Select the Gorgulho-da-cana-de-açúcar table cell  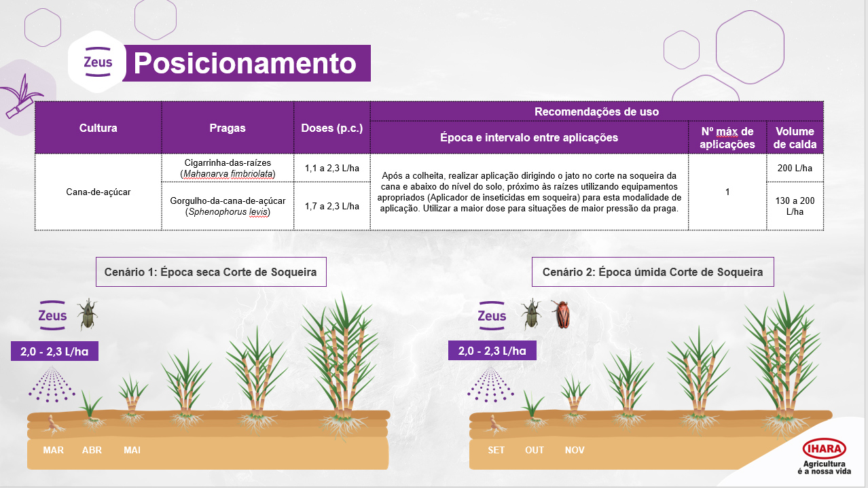pyautogui.click(x=228, y=206)
